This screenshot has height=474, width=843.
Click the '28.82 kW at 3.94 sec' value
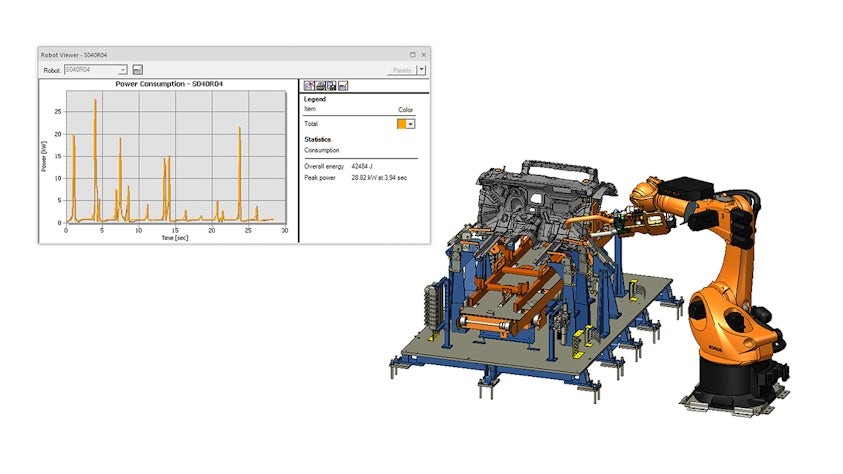[x=379, y=177]
